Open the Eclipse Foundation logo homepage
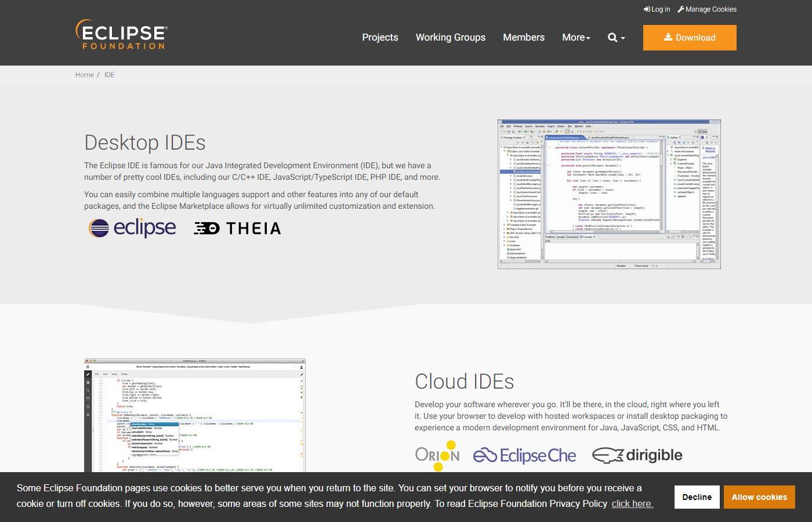The image size is (812, 522). click(x=121, y=35)
